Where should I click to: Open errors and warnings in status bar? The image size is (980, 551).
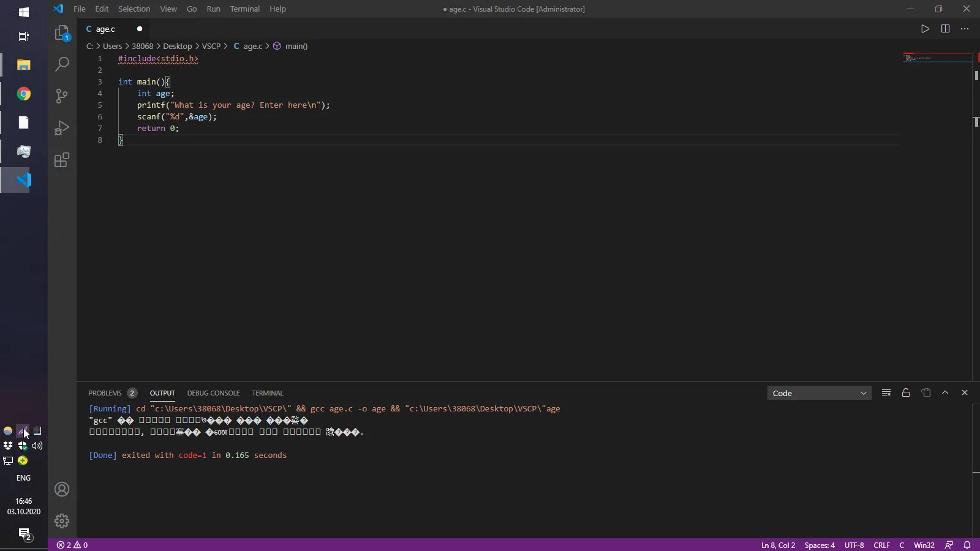tap(72, 545)
